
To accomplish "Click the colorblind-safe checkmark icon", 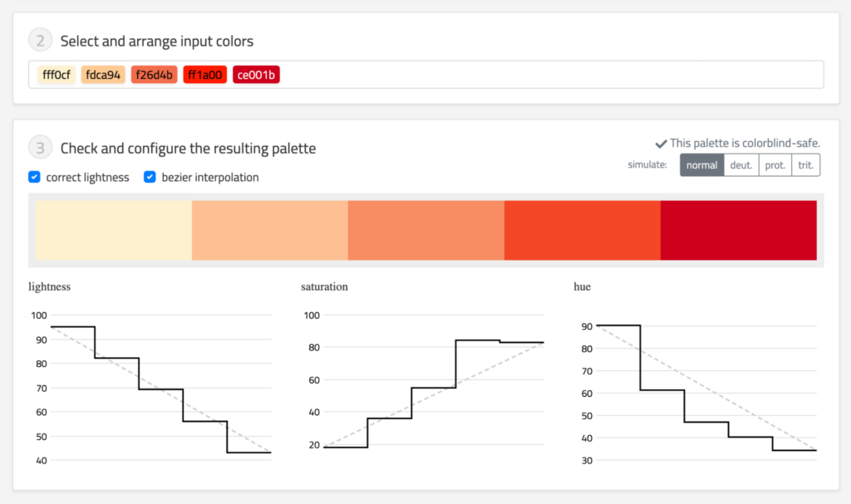I will [x=662, y=142].
